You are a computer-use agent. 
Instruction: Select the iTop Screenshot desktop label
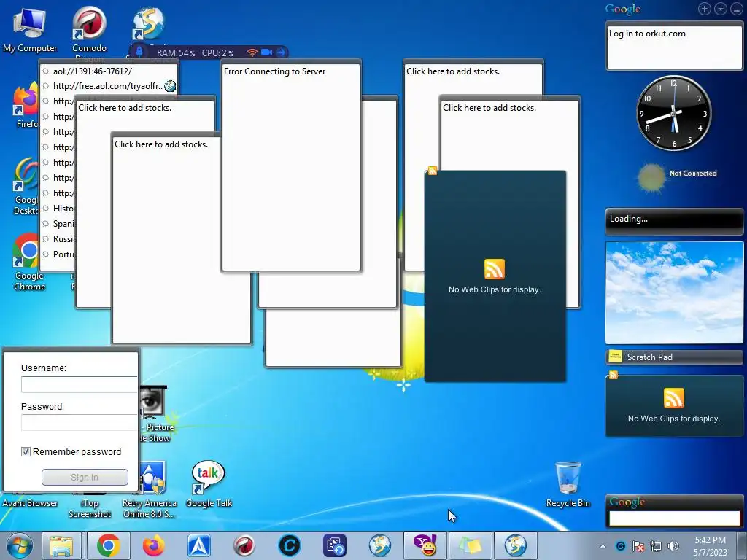pyautogui.click(x=90, y=508)
